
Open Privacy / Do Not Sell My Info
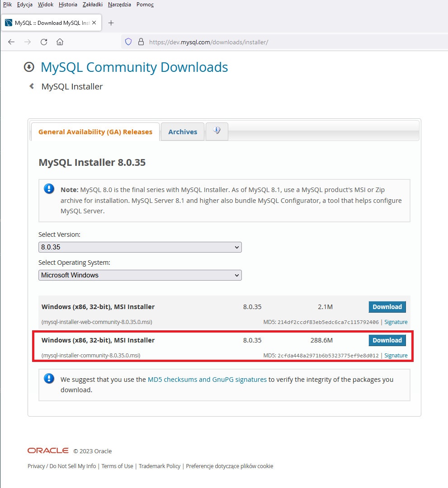61,466
